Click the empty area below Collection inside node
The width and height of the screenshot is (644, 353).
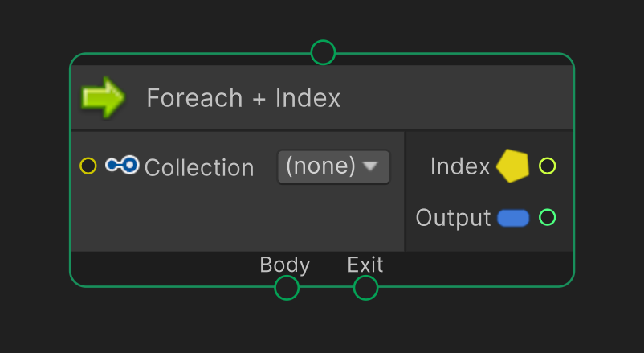(238, 218)
